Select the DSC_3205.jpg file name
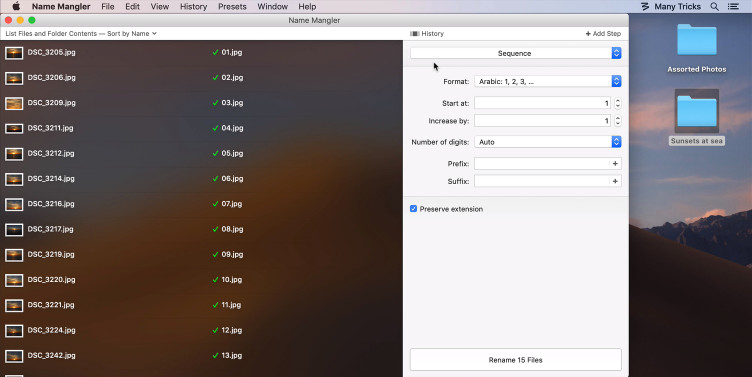 (x=51, y=52)
